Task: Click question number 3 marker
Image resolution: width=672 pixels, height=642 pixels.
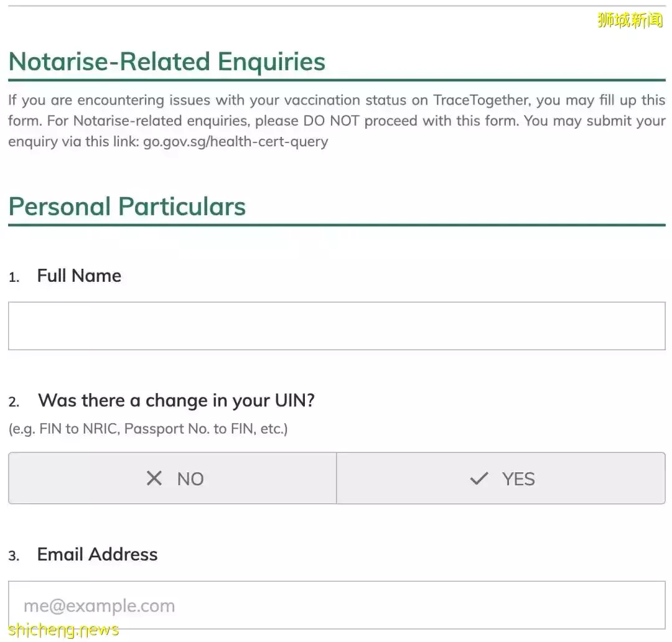Action: [14, 556]
